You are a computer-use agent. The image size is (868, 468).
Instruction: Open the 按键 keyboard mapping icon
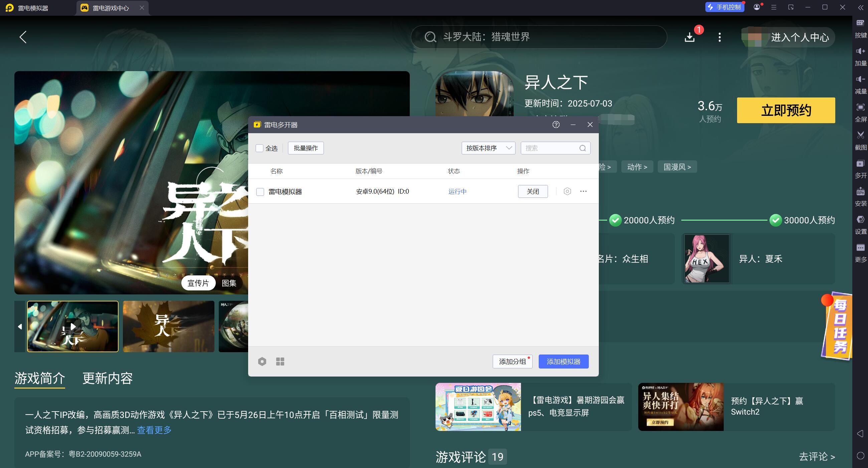[x=860, y=23]
